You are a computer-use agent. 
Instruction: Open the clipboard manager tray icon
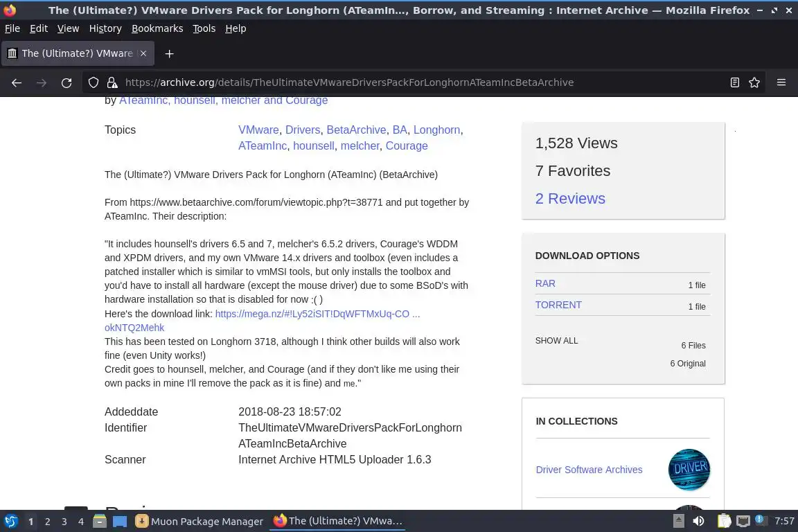pos(724,522)
